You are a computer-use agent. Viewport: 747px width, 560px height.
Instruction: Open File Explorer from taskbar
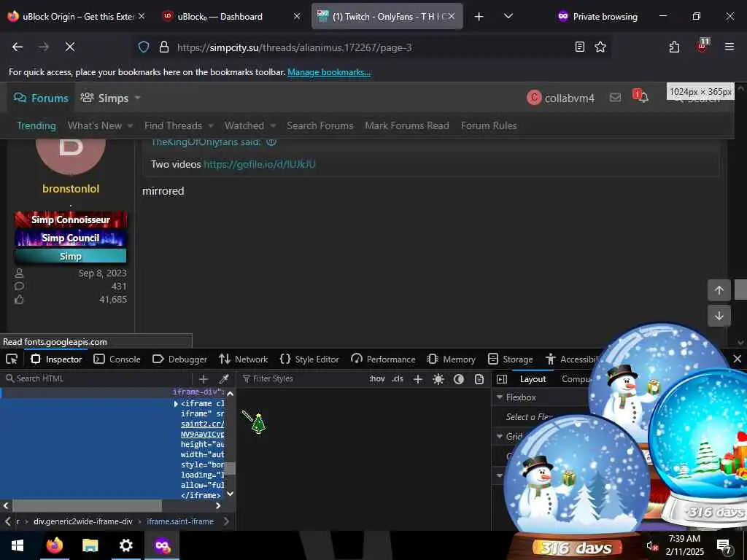(90, 545)
